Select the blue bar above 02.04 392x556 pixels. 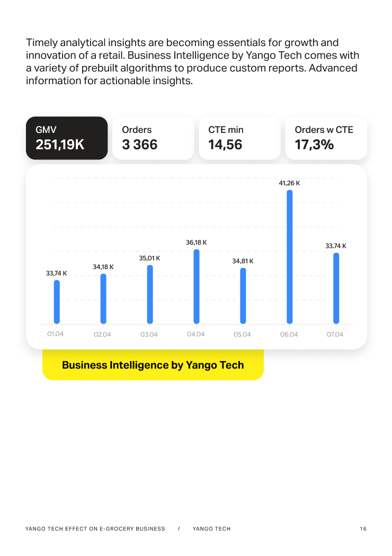(103, 299)
